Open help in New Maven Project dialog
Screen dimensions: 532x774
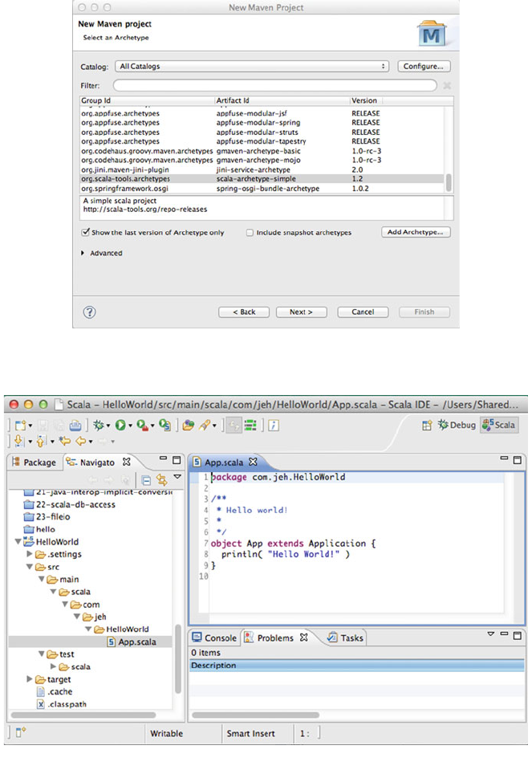(x=89, y=312)
